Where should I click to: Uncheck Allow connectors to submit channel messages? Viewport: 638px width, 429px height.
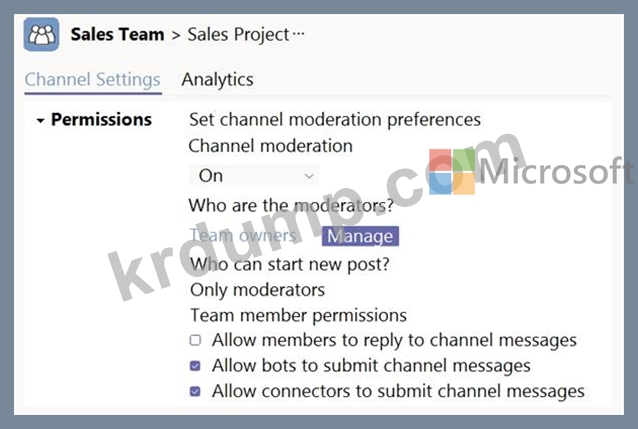tap(195, 391)
